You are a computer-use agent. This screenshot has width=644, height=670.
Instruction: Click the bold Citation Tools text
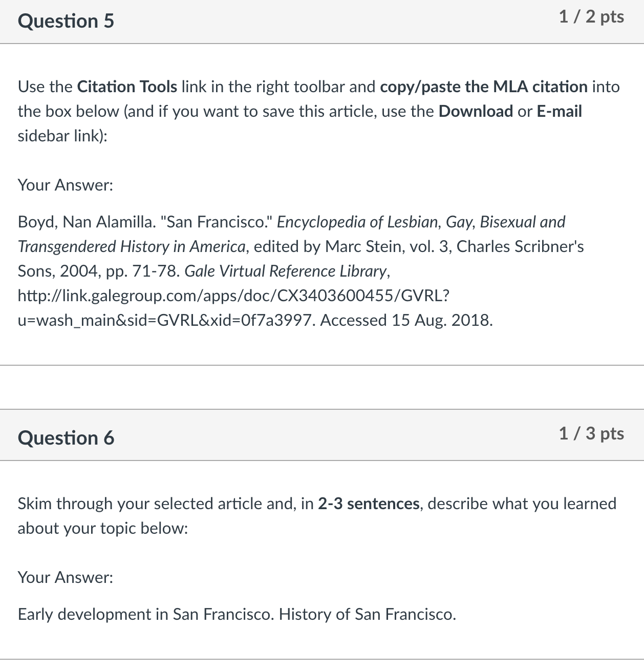tap(127, 87)
